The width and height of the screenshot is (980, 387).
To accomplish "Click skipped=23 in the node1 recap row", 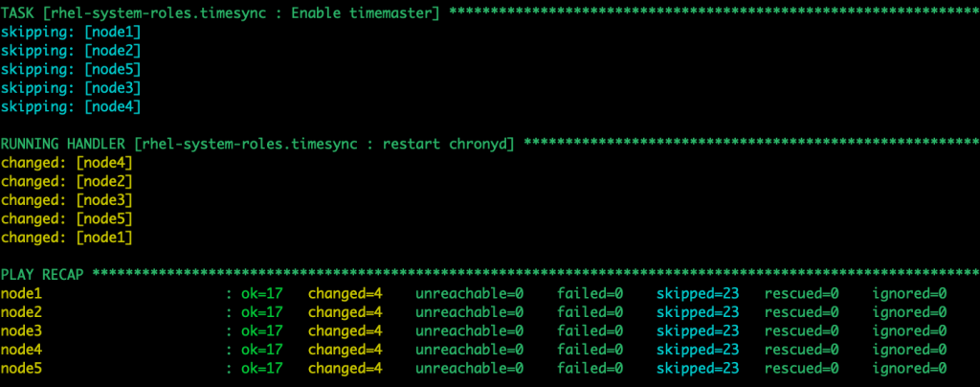I will [698, 293].
